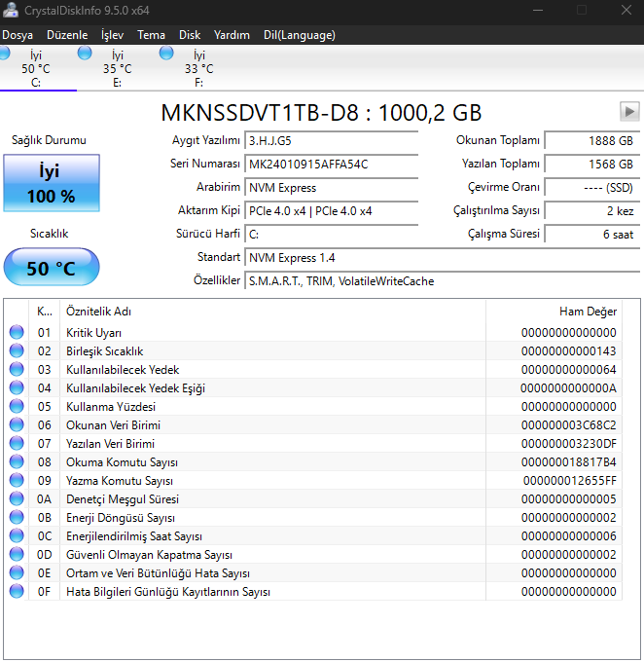Click the next disk arrow button
This screenshot has width=644, height=662.
tap(629, 111)
